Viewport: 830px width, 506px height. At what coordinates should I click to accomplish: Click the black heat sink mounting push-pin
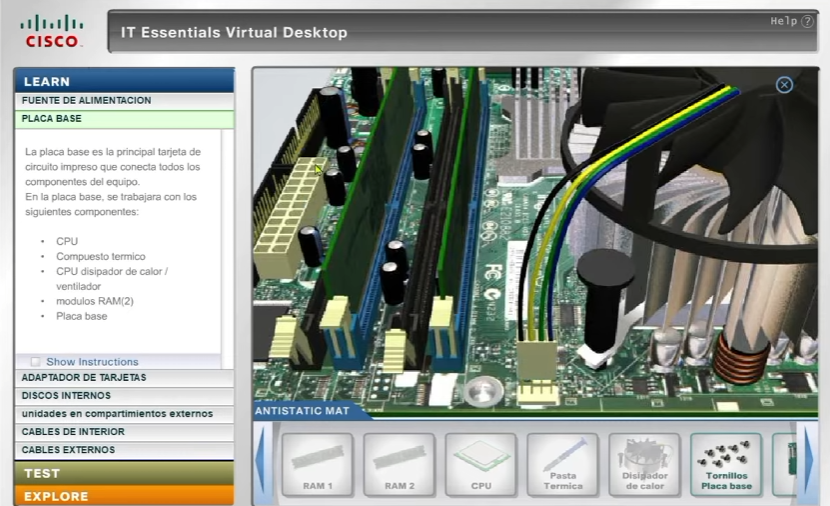(x=605, y=302)
